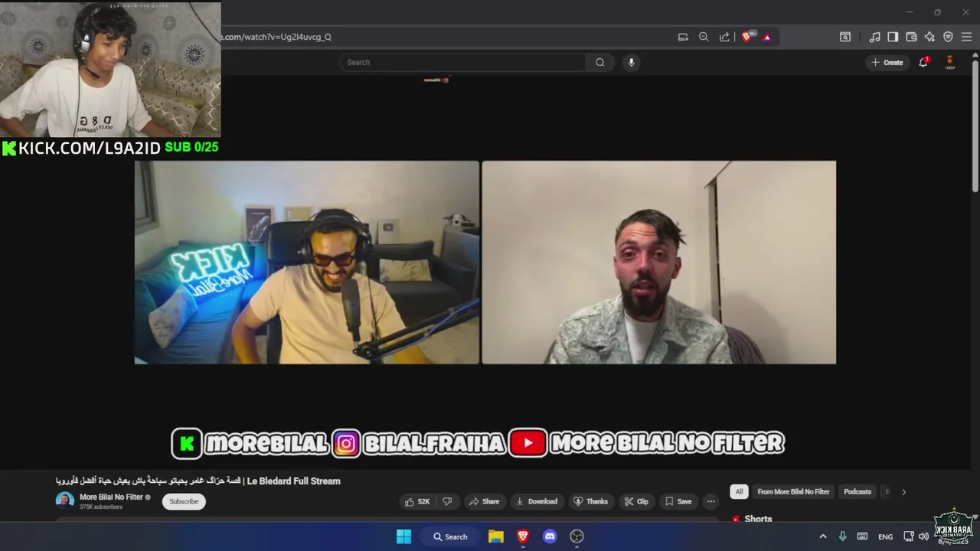The width and height of the screenshot is (980, 551).
Task: Start voice search with microphone icon
Action: [631, 63]
